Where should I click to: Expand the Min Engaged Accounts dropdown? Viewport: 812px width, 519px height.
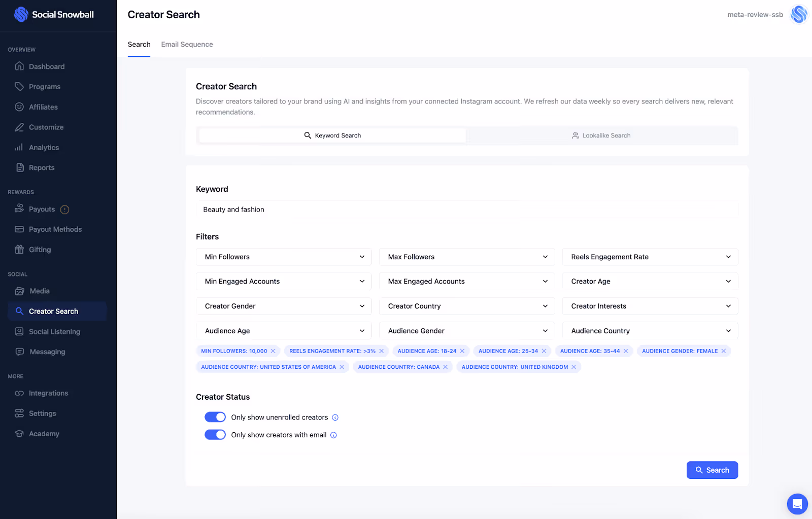[284, 282]
